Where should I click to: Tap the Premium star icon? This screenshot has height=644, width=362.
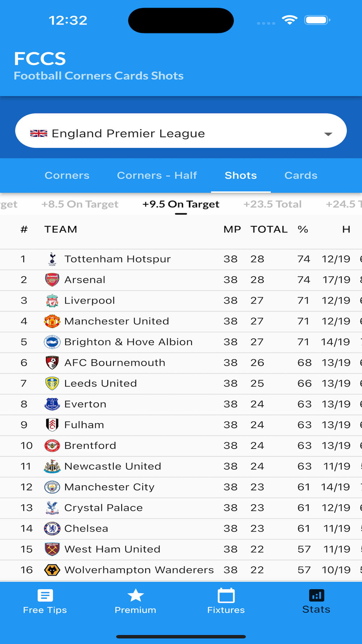[x=135, y=595]
